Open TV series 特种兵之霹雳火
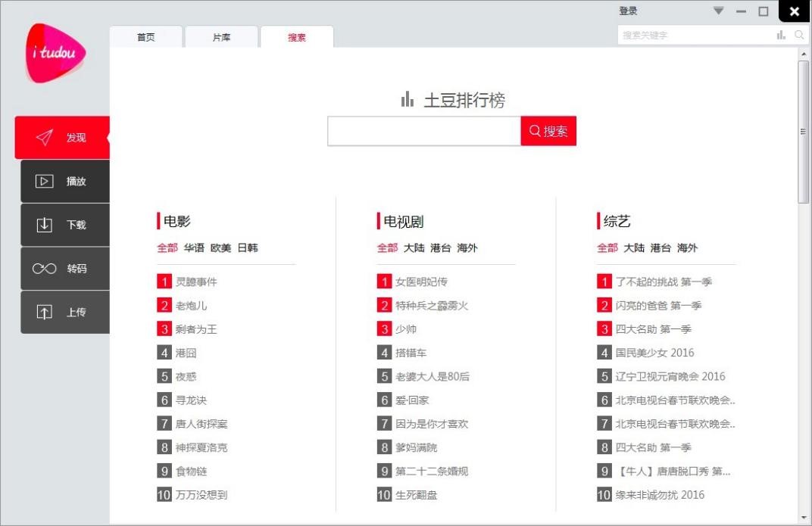 pos(432,306)
